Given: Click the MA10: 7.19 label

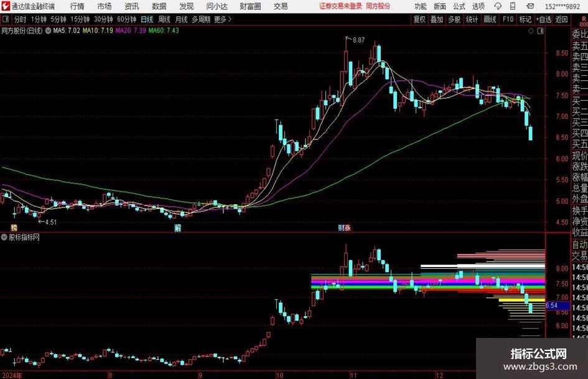Looking at the screenshot, I should (x=98, y=30).
